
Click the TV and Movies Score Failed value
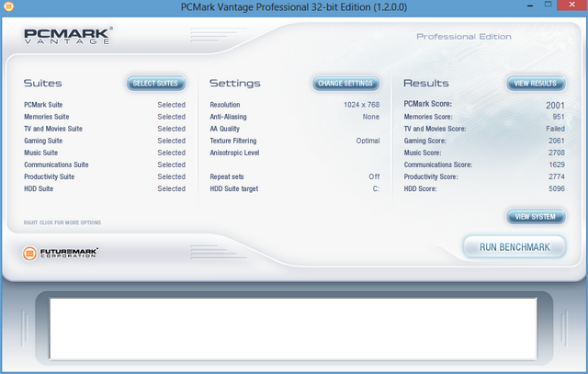click(x=555, y=129)
